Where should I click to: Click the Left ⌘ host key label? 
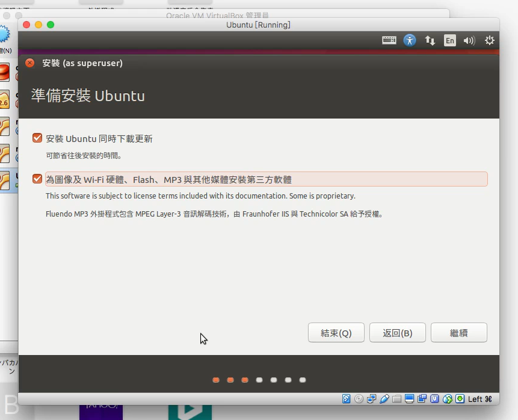pos(480,399)
